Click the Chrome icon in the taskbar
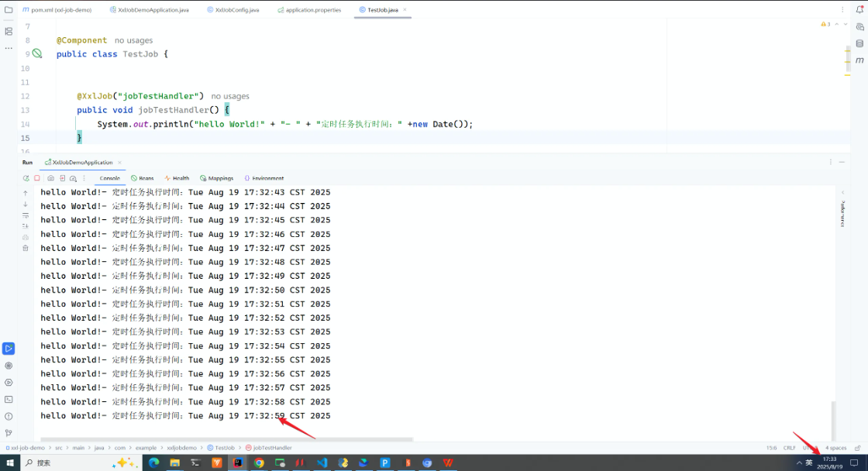 tap(259, 462)
